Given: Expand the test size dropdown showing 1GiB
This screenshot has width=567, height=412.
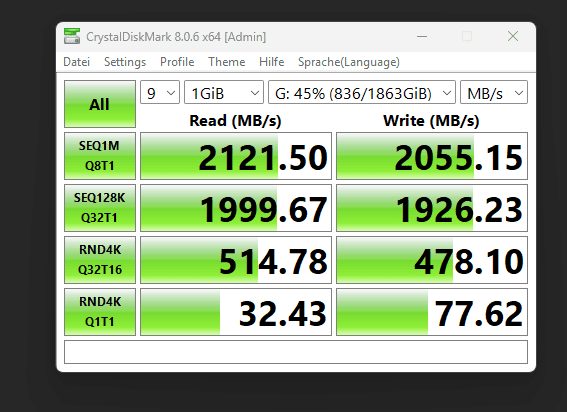Looking at the screenshot, I should click(x=224, y=92).
